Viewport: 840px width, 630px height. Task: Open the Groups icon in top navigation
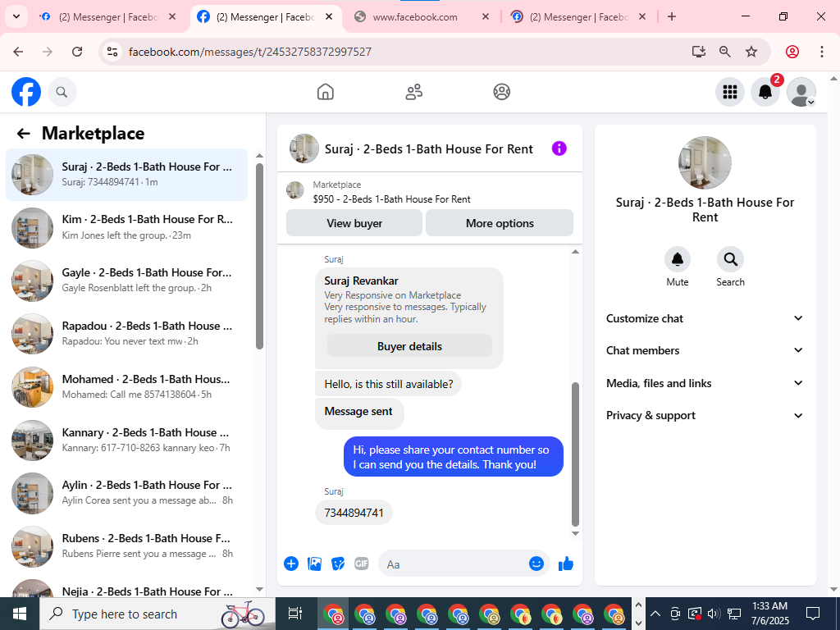click(x=501, y=92)
